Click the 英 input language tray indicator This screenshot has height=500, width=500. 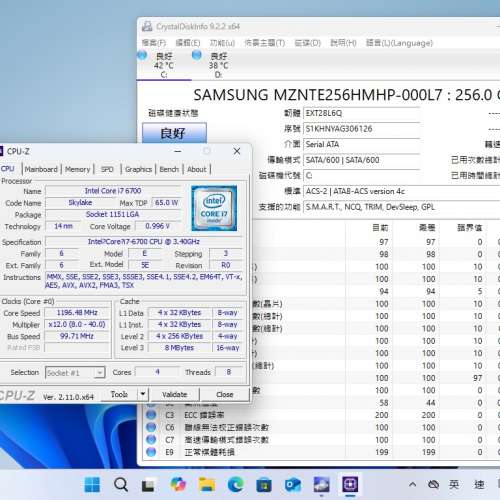(x=454, y=484)
